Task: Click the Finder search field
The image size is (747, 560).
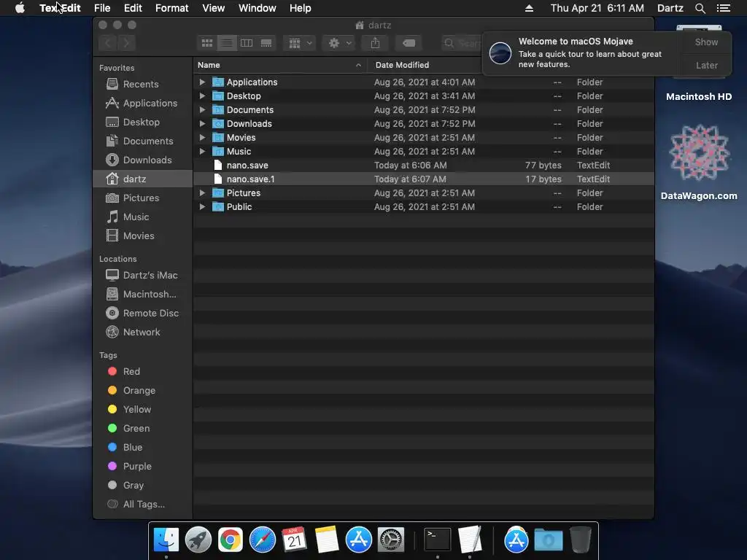Action: coord(462,43)
